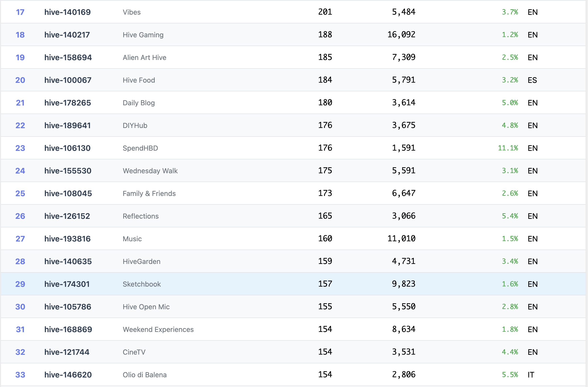Viewport: 588px width, 387px height.
Task: Click rank number 33 link
Action: tap(20, 375)
